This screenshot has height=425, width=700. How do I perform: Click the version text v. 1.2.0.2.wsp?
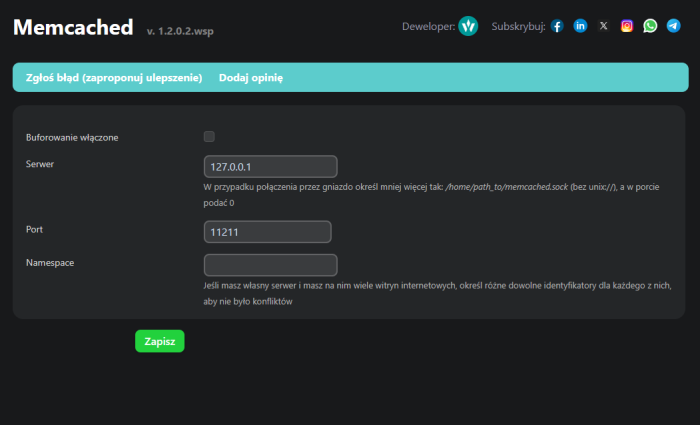180,31
